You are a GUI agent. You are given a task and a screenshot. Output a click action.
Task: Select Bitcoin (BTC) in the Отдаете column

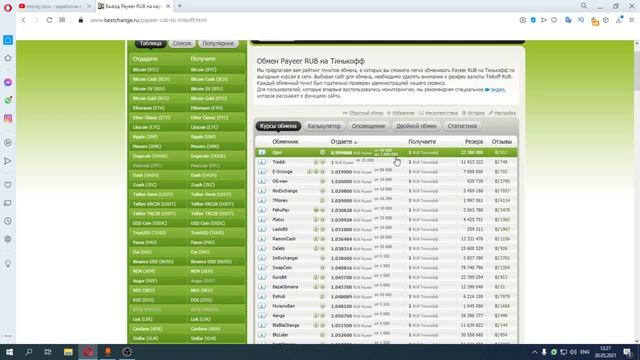(x=146, y=70)
